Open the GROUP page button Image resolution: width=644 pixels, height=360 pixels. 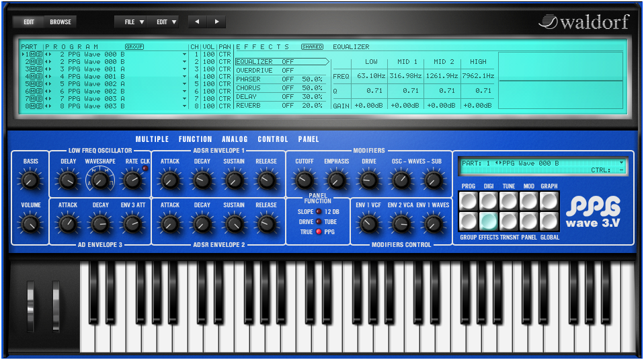click(469, 221)
